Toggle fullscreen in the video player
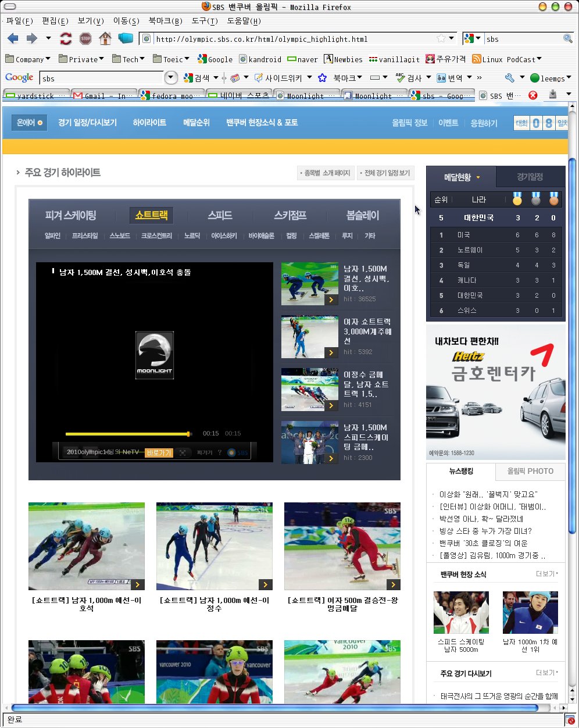 [183, 452]
